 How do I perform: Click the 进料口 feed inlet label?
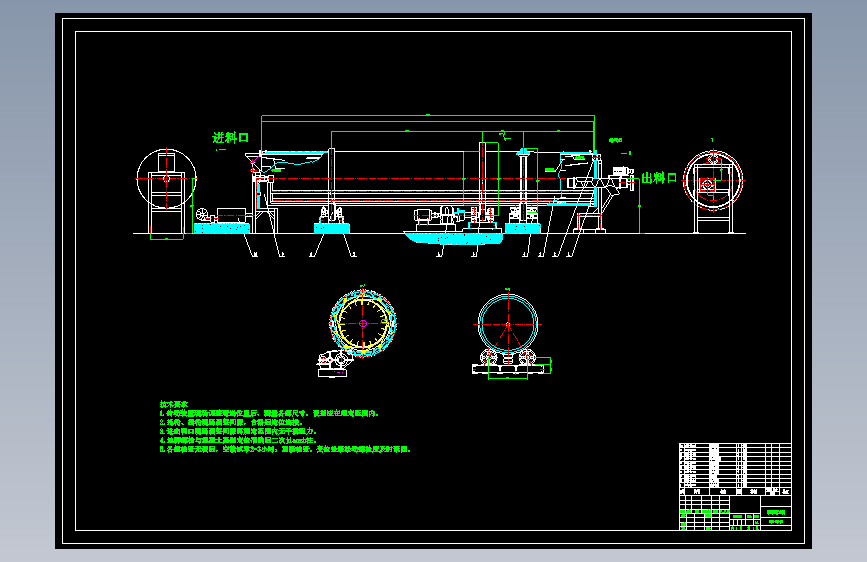231,137
